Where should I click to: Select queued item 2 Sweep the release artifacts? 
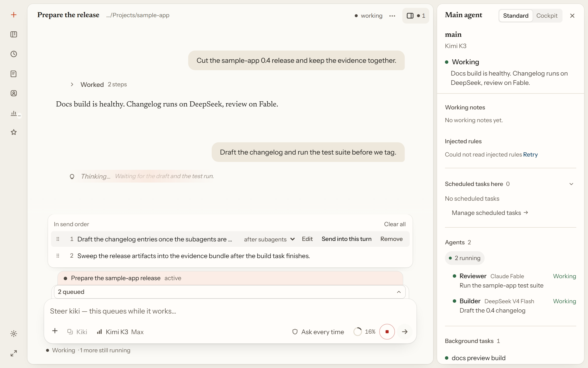pos(230,256)
